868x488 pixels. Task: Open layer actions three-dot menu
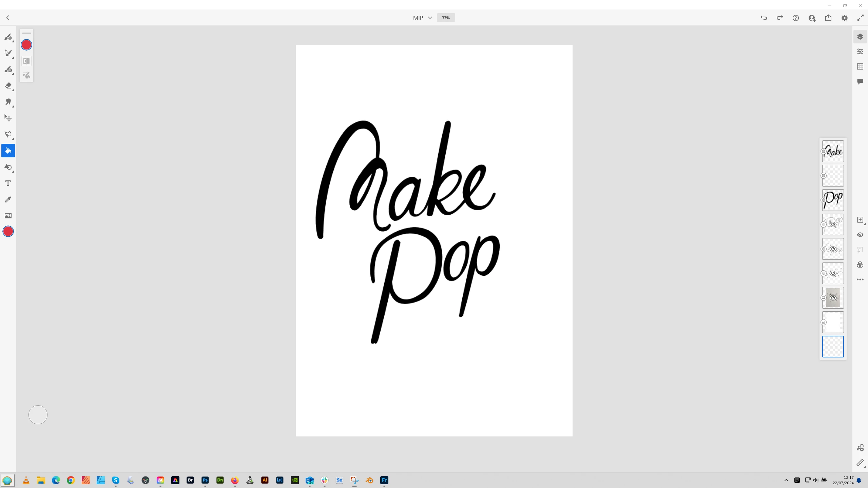pos(860,279)
